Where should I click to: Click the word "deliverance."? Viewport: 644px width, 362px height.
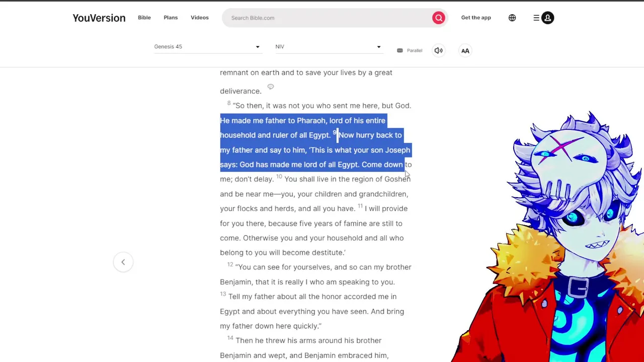pos(240,91)
